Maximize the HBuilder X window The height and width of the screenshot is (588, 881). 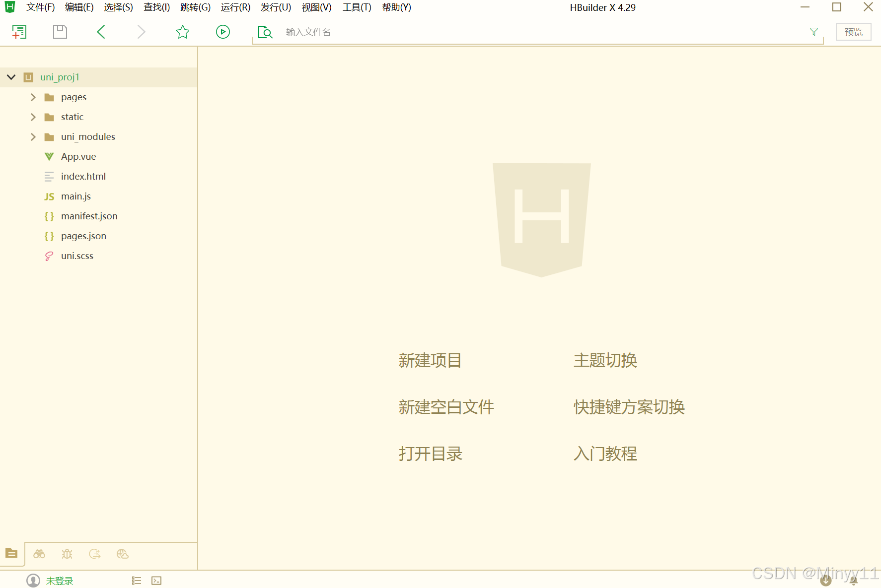coord(837,7)
